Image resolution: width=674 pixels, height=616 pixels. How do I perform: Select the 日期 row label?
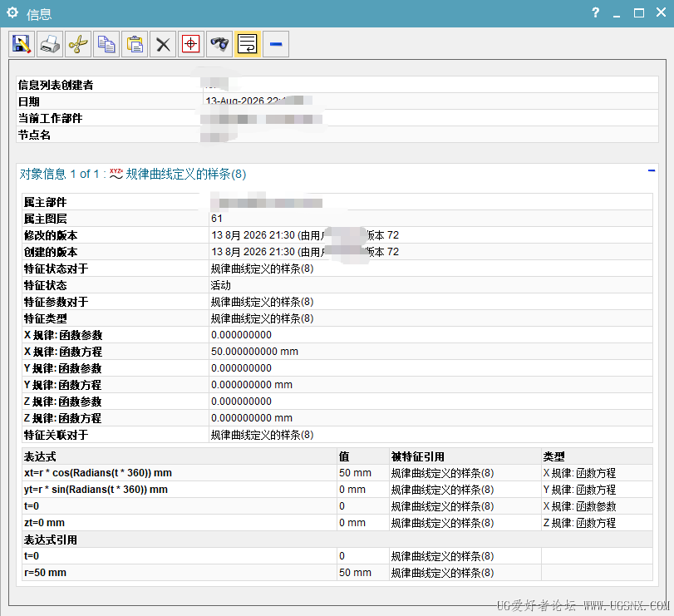[x=29, y=102]
